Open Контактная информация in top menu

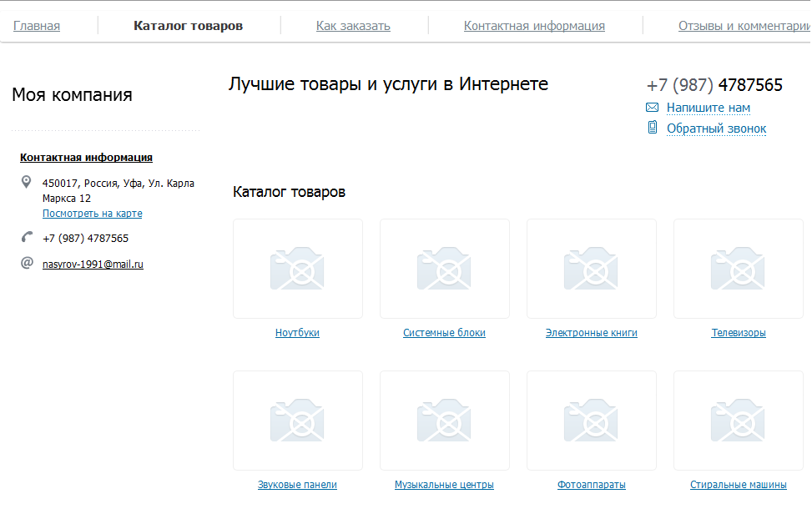[534, 25]
